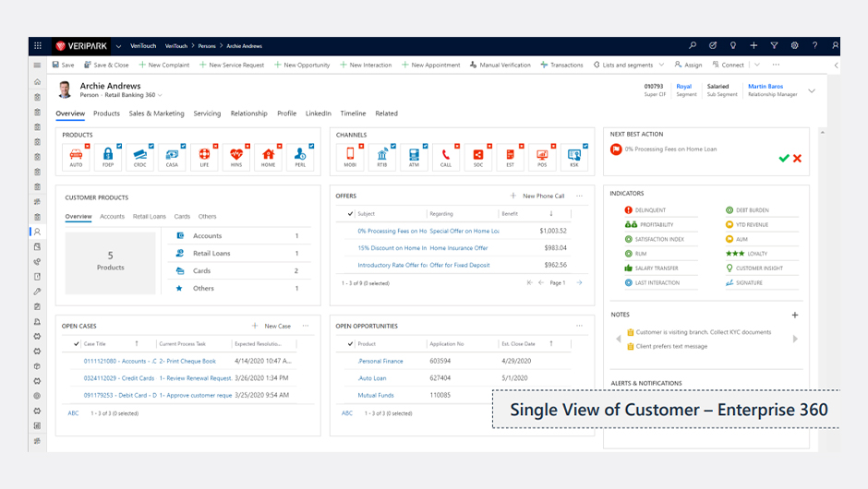Open the 0324112029 - Credit Cards case link
Screen dimensions: 868x489
click(x=119, y=378)
